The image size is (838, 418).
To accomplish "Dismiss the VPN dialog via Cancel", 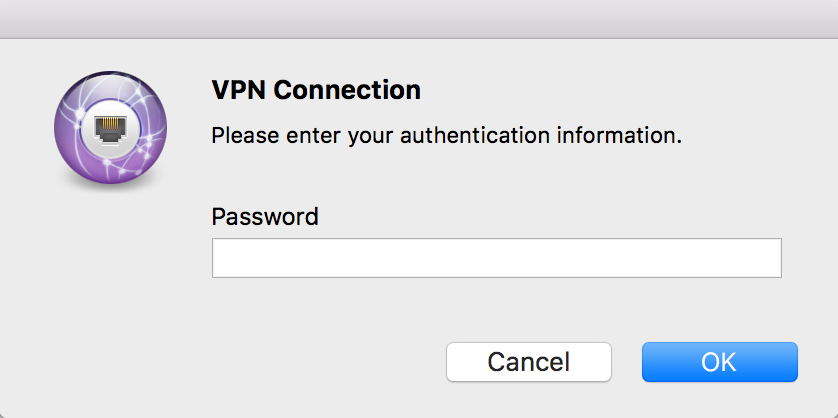I will (x=528, y=361).
